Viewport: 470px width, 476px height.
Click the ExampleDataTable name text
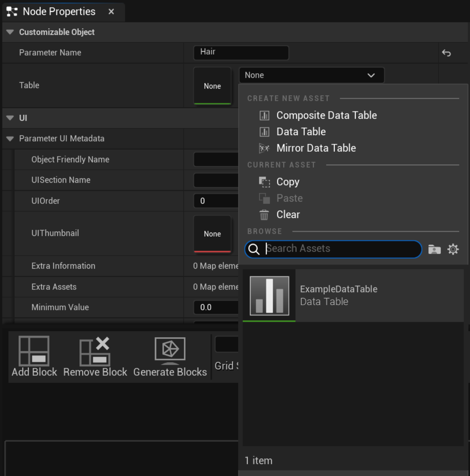(339, 289)
